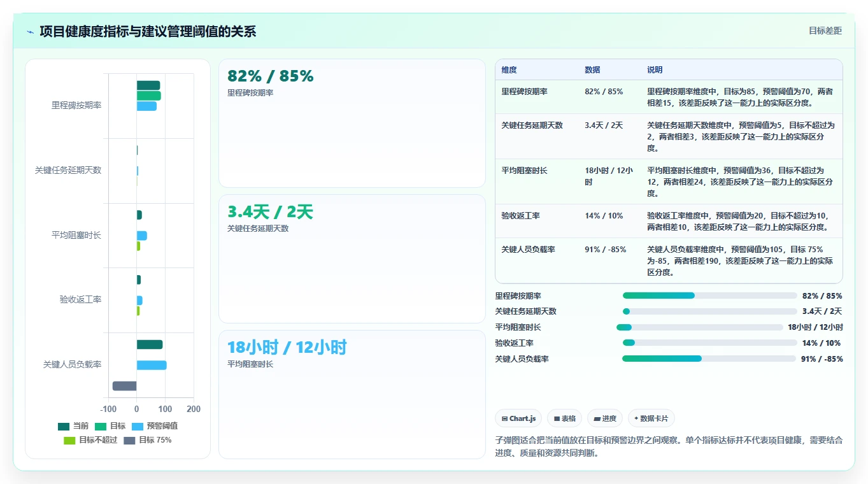Select the 表格 tag chip
Screen dimensions: 868x484
(564, 418)
